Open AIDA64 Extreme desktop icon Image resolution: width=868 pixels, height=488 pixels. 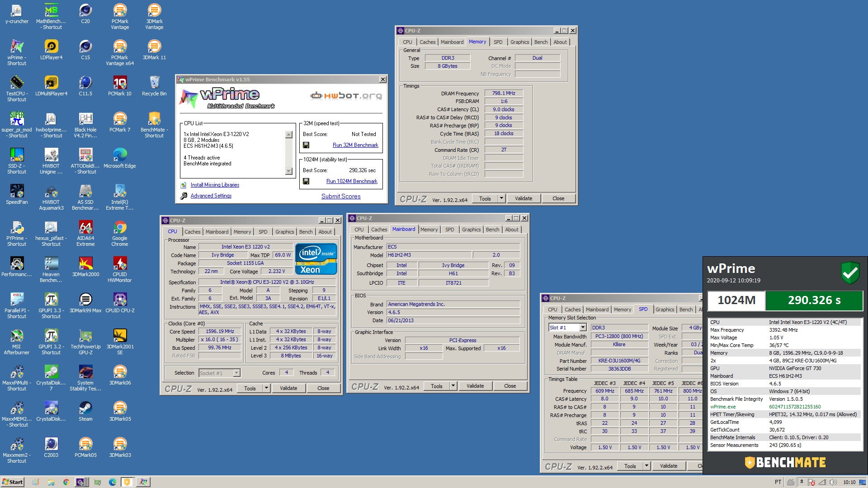[x=85, y=234]
